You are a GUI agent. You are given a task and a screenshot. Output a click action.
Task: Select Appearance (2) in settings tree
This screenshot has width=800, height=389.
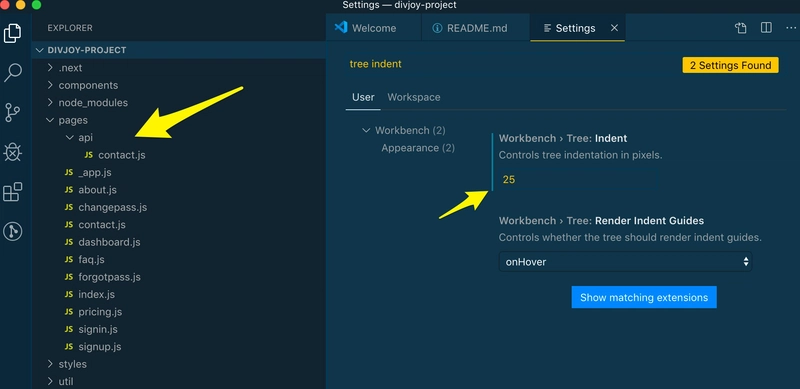[x=418, y=148]
